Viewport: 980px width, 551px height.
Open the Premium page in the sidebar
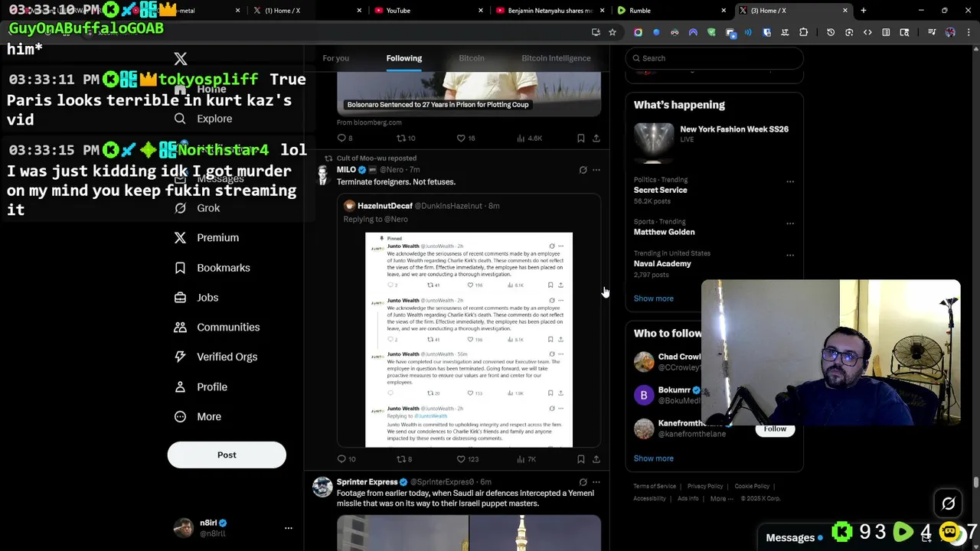207,238
